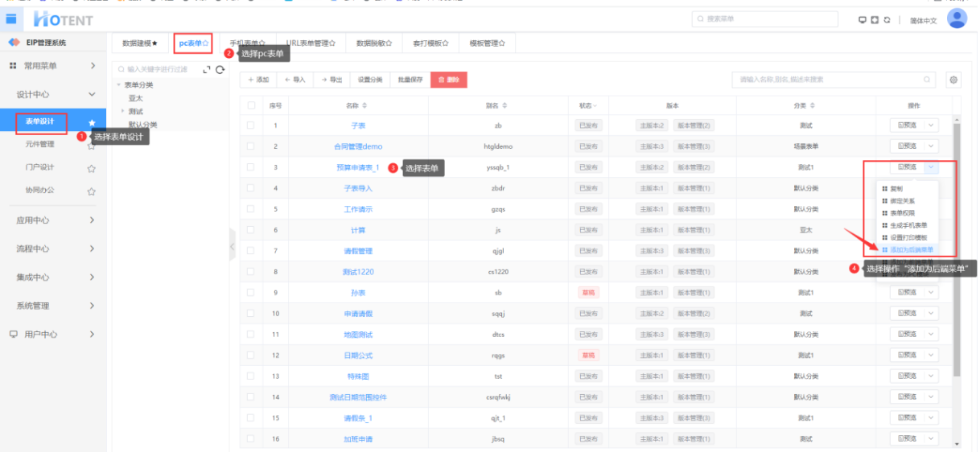Open the action dropdown arrow for row 1

point(931,125)
